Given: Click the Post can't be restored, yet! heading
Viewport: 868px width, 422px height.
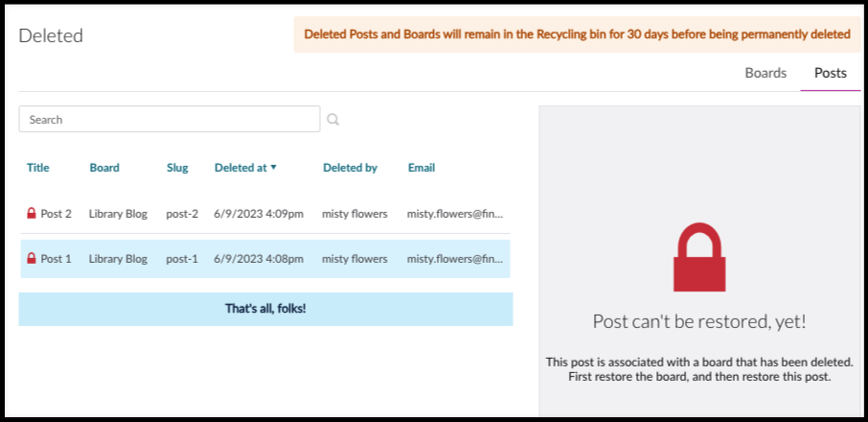Looking at the screenshot, I should point(699,321).
